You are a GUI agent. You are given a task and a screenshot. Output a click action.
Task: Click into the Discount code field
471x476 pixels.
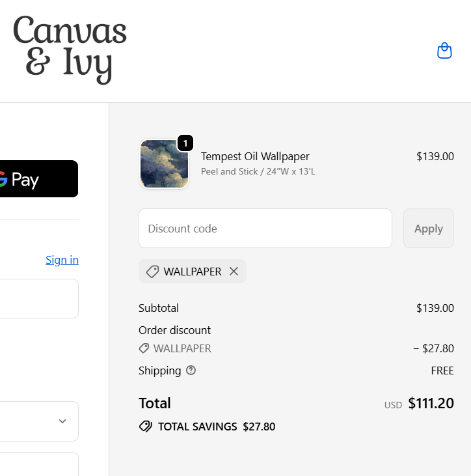tap(265, 229)
